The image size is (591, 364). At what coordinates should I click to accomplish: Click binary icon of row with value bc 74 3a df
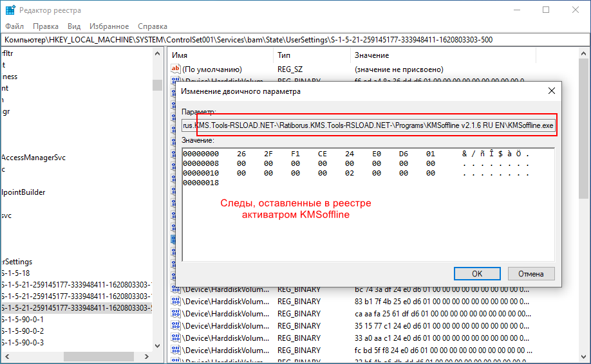click(175, 289)
